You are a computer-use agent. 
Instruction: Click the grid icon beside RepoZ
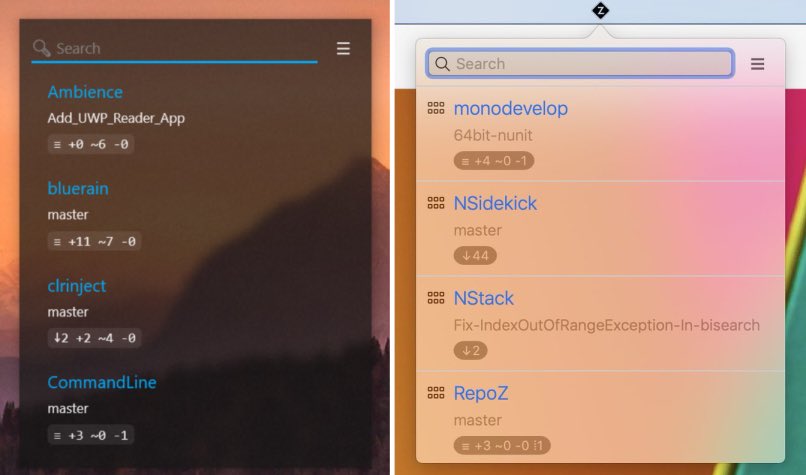[x=436, y=393]
